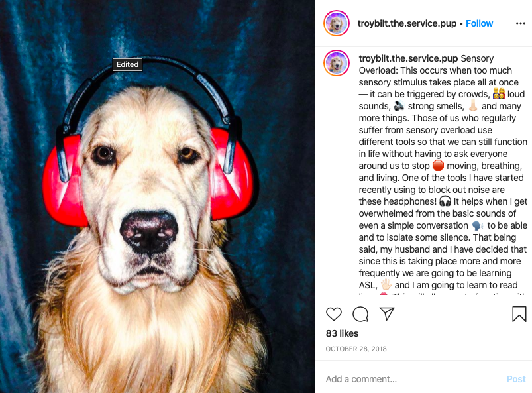Open header profile picture of troybilt.the.service.pup
This screenshot has width=532, height=393.
tap(337, 23)
